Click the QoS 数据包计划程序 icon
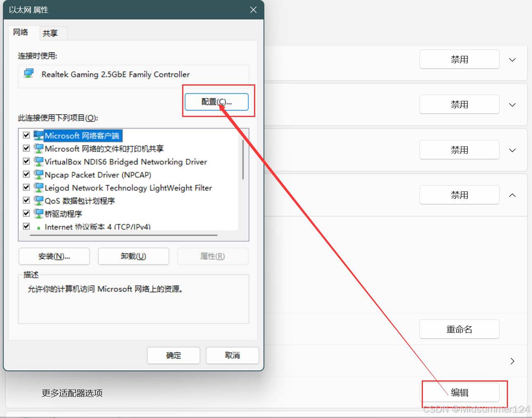The image size is (532, 418). pyautogui.click(x=38, y=201)
